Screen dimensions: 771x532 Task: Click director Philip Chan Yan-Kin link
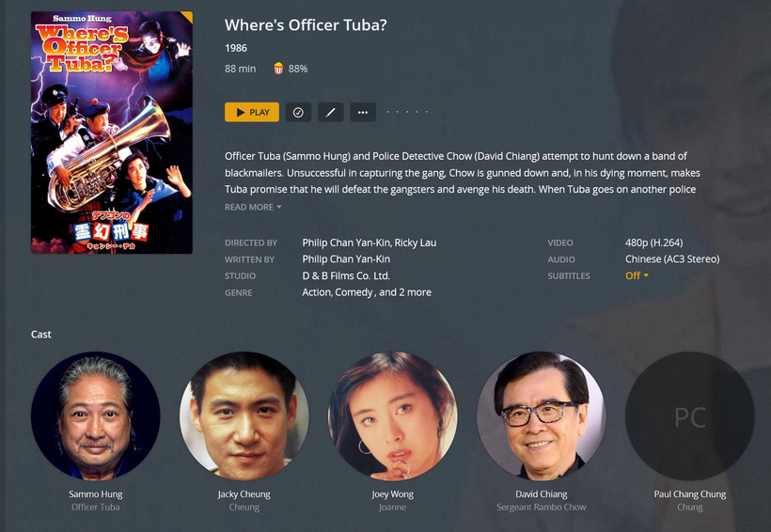[x=346, y=243]
